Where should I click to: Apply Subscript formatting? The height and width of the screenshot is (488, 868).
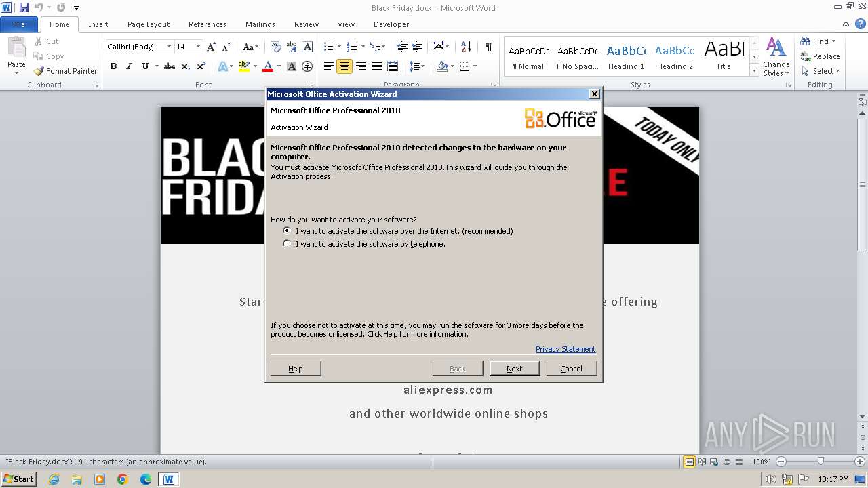click(186, 66)
